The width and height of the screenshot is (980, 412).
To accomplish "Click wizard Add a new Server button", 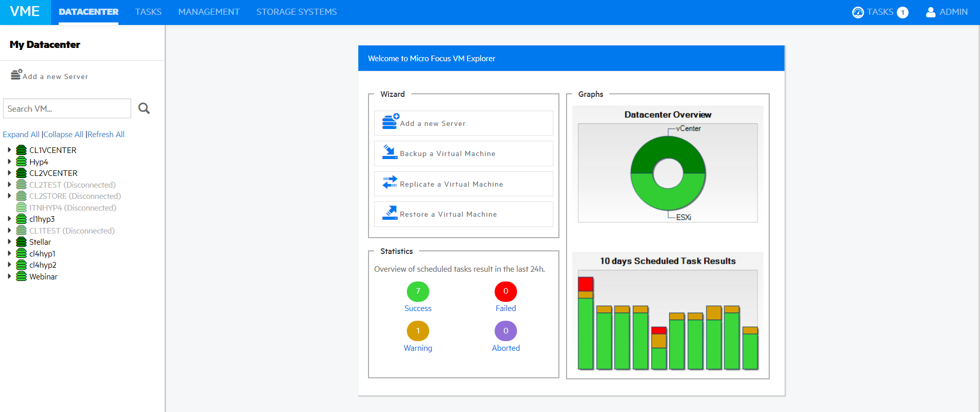I will (463, 123).
